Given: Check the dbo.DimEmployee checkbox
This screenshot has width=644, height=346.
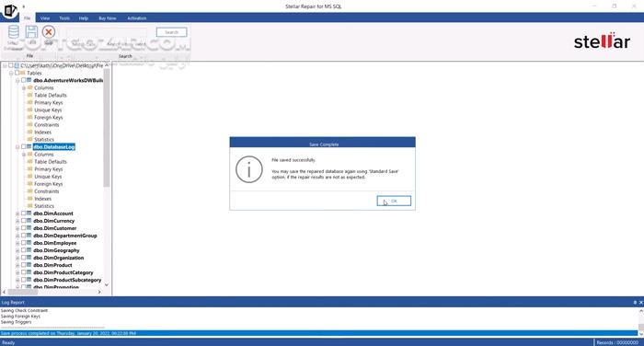Looking at the screenshot, I should pos(23,243).
